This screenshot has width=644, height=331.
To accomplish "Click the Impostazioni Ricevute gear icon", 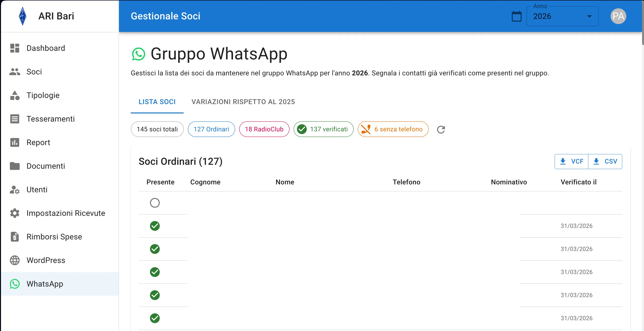I will pyautogui.click(x=15, y=213).
